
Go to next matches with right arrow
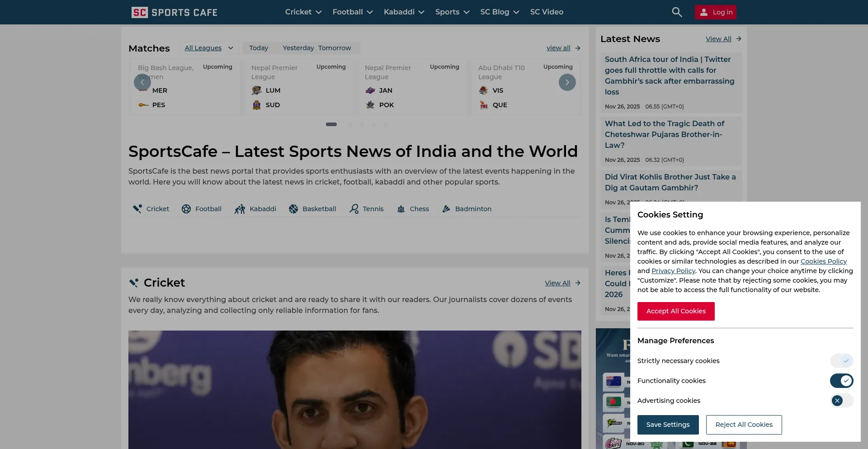567,82
